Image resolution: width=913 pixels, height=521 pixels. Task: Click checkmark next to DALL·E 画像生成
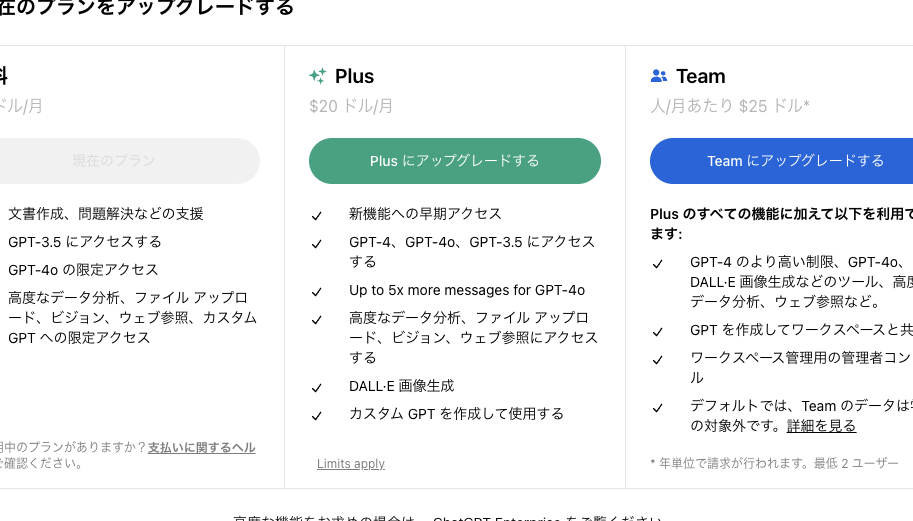click(317, 387)
